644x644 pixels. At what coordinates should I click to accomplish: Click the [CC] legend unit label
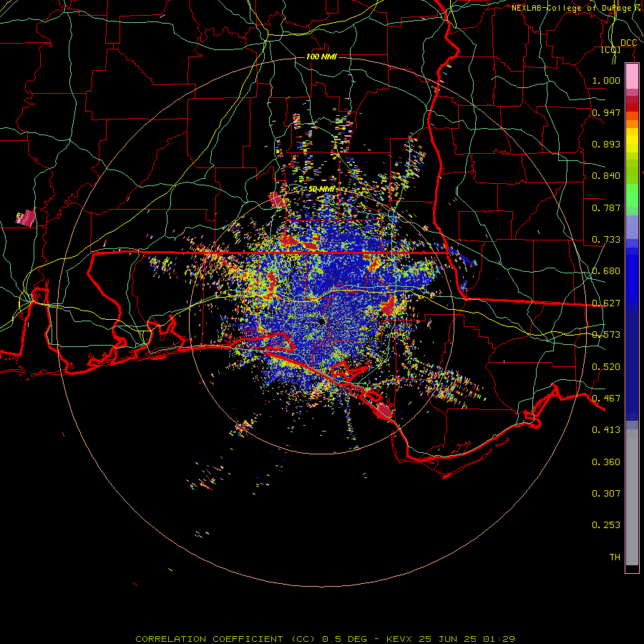611,49
